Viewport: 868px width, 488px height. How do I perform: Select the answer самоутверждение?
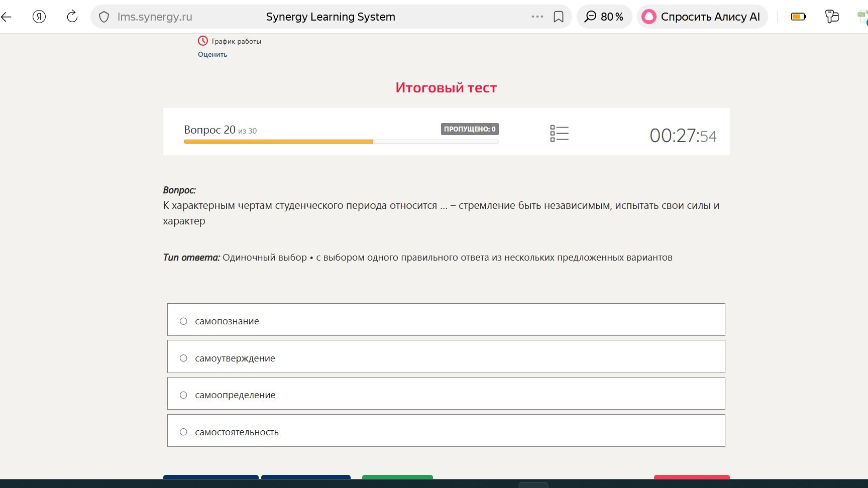[x=446, y=356]
